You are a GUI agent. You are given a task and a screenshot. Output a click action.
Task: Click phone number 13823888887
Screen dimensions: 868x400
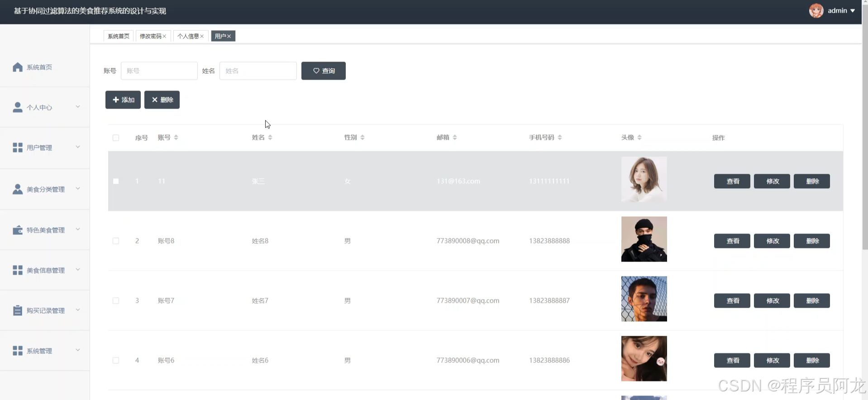549,300
